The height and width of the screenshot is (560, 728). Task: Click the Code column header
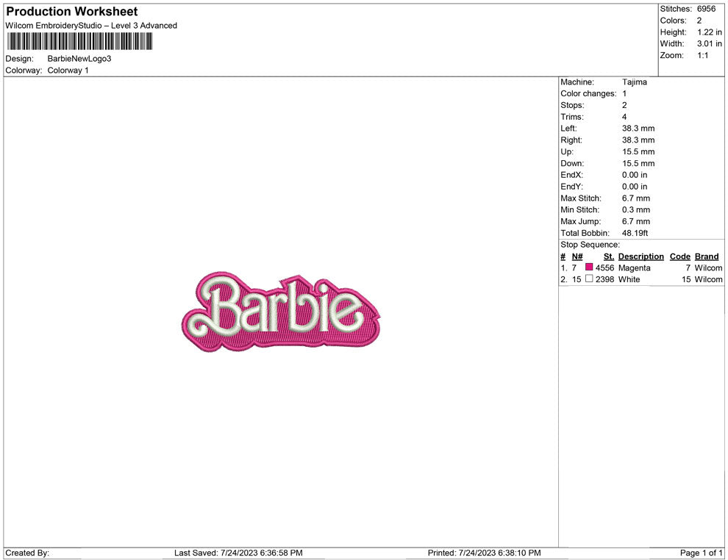click(x=679, y=256)
